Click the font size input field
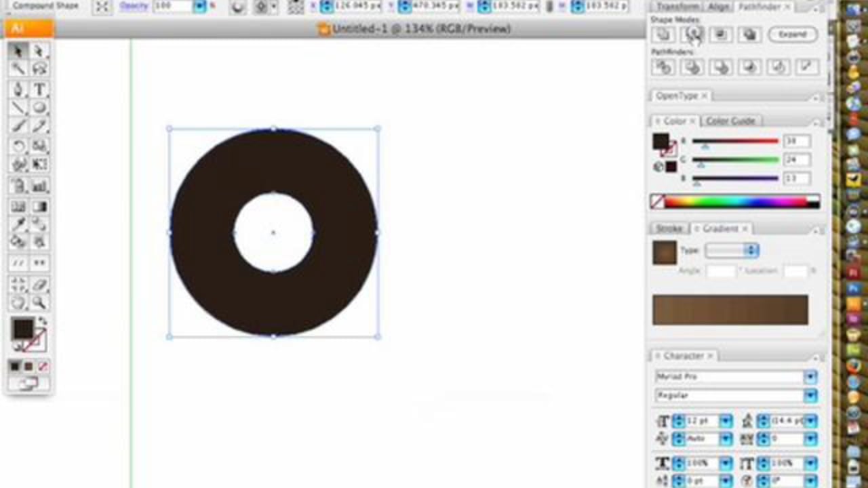Screen dimensions: 868x488 [x=703, y=420]
